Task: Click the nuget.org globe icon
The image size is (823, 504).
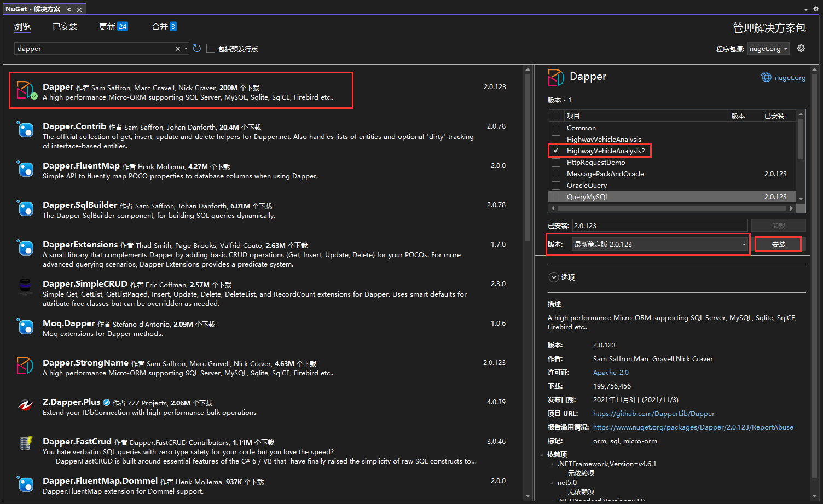Action: [767, 77]
